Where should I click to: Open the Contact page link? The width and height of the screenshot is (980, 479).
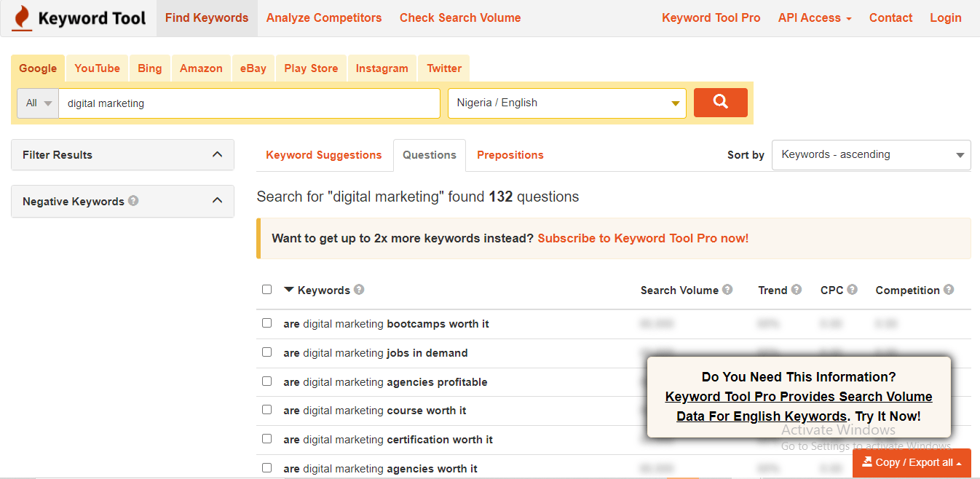pos(890,18)
